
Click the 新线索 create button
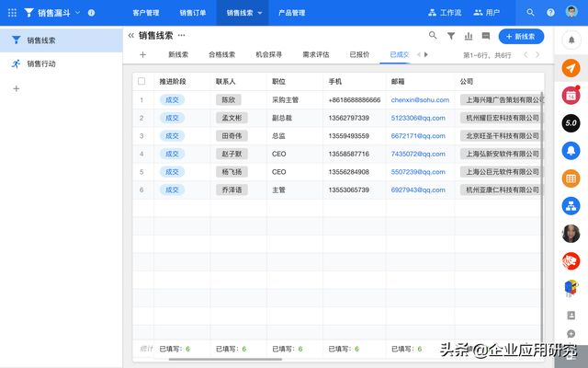coord(521,37)
